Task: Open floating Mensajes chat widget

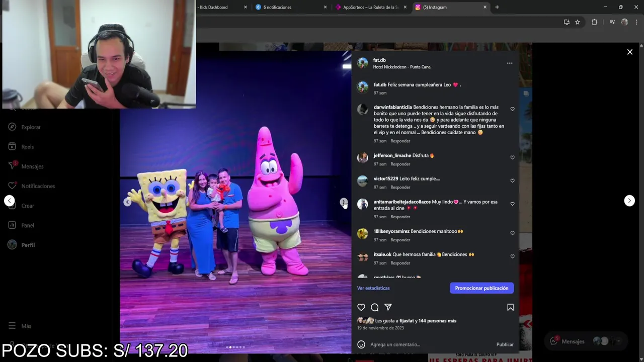Action: [587, 341]
